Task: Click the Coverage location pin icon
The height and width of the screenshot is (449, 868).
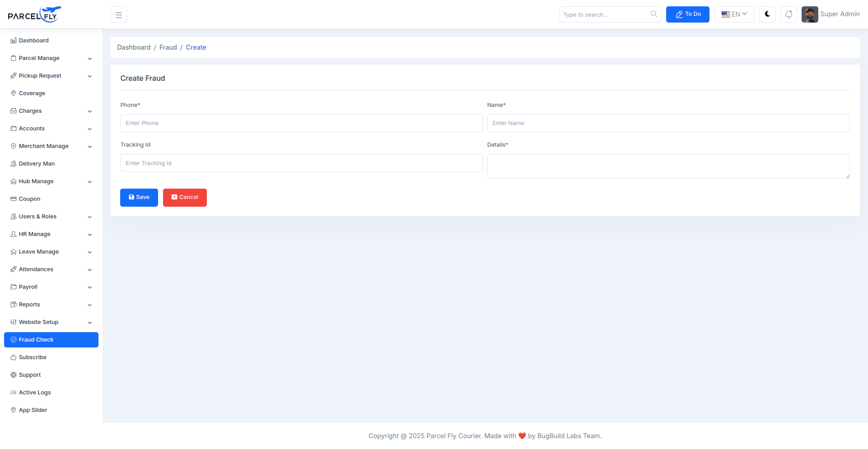Action: tap(14, 93)
